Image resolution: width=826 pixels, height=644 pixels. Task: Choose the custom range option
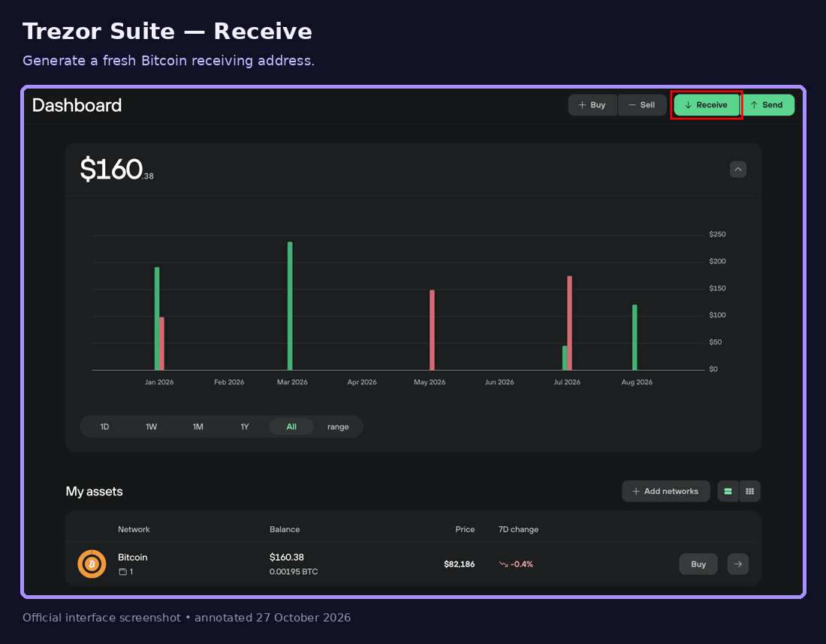pos(338,426)
